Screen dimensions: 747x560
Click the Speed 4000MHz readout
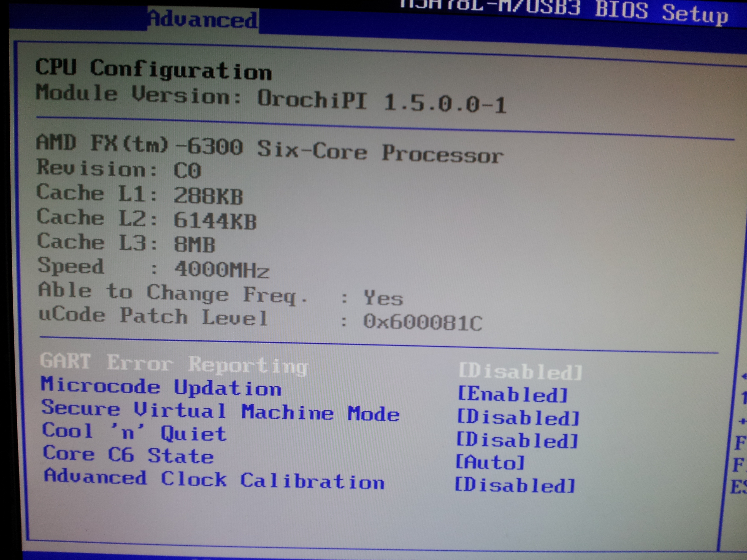click(222, 270)
